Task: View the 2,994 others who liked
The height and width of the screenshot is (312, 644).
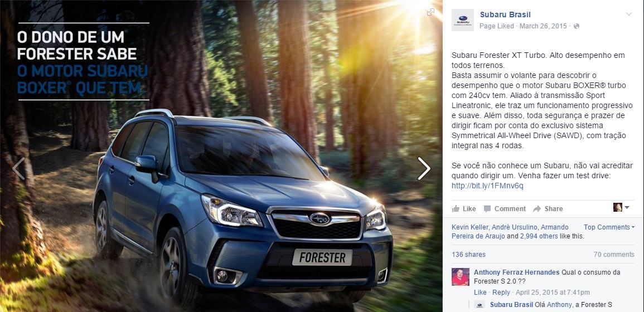Action: (539, 236)
